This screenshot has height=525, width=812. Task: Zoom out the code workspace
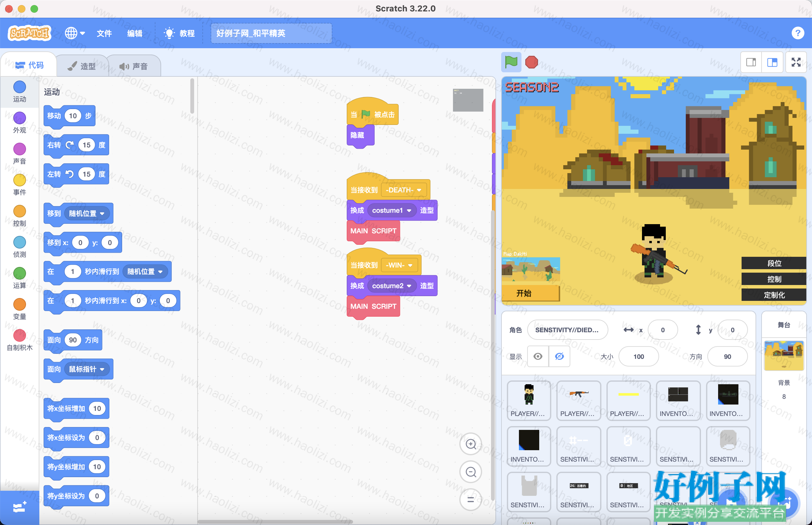click(471, 472)
